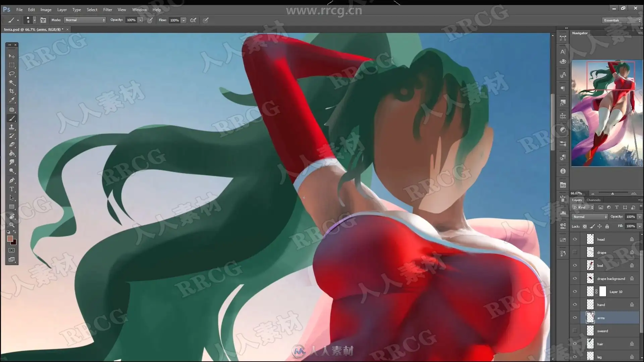The image size is (644, 362).
Task: Click the foreground color swatch
Action: [x=10, y=239]
